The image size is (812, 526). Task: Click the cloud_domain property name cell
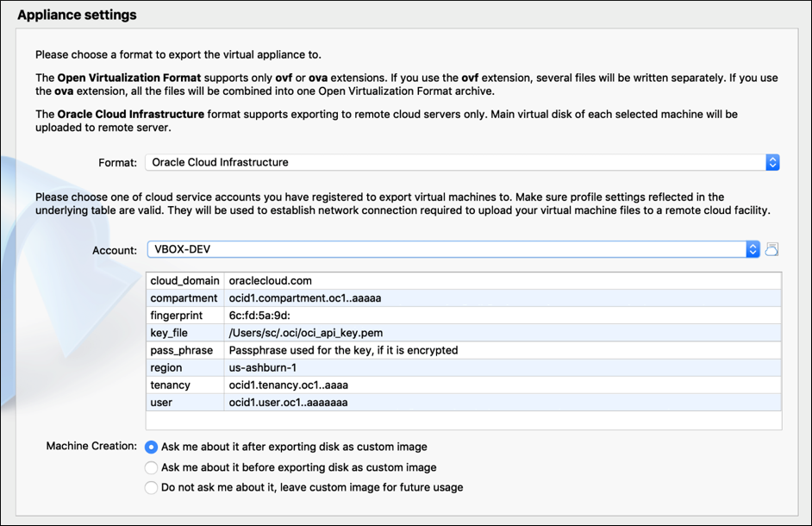pos(184,281)
